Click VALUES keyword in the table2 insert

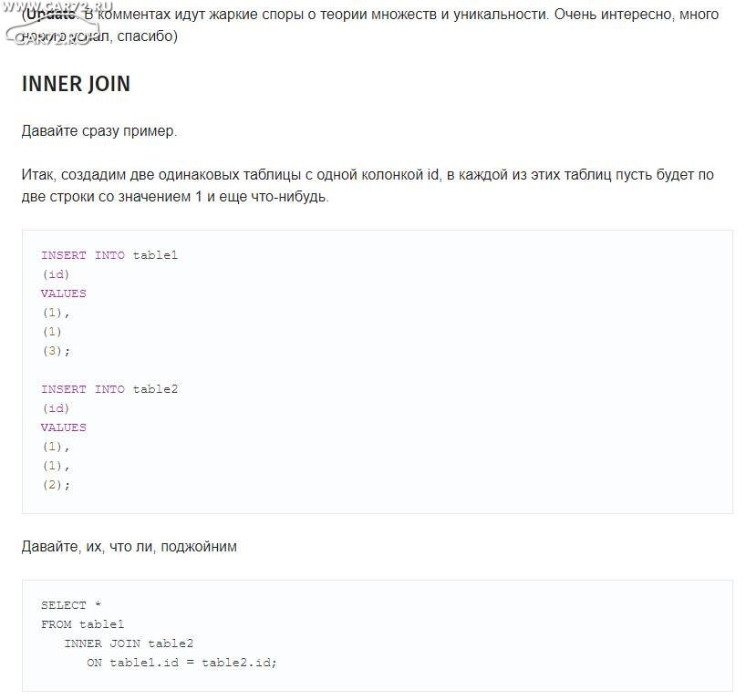click(x=64, y=427)
